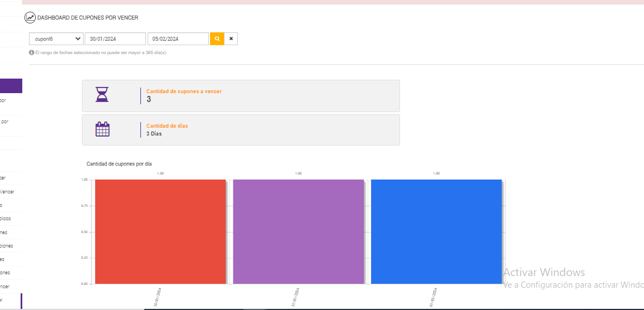Click the "Dashboard de cupones por vencer" heading
The width and height of the screenshot is (644, 310).
(x=87, y=18)
